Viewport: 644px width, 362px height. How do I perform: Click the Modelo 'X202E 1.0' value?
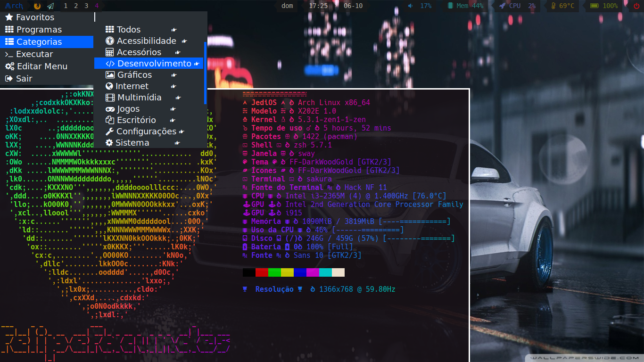pos(317,111)
